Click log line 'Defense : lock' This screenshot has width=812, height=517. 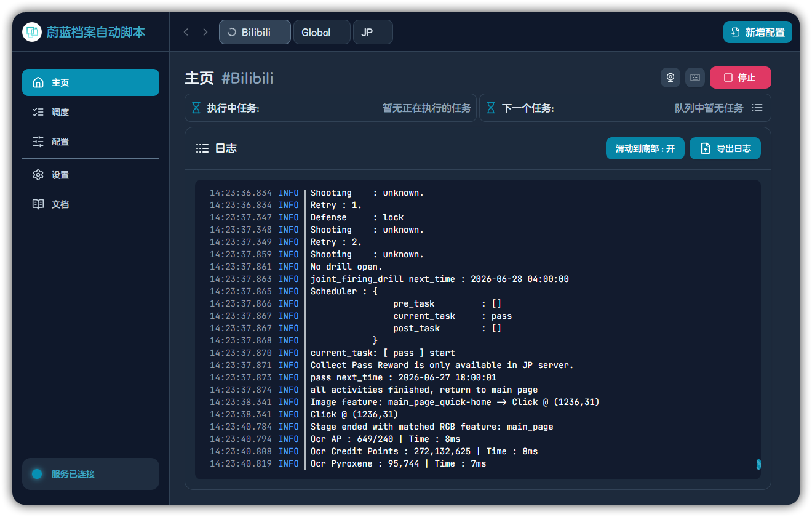tap(357, 217)
